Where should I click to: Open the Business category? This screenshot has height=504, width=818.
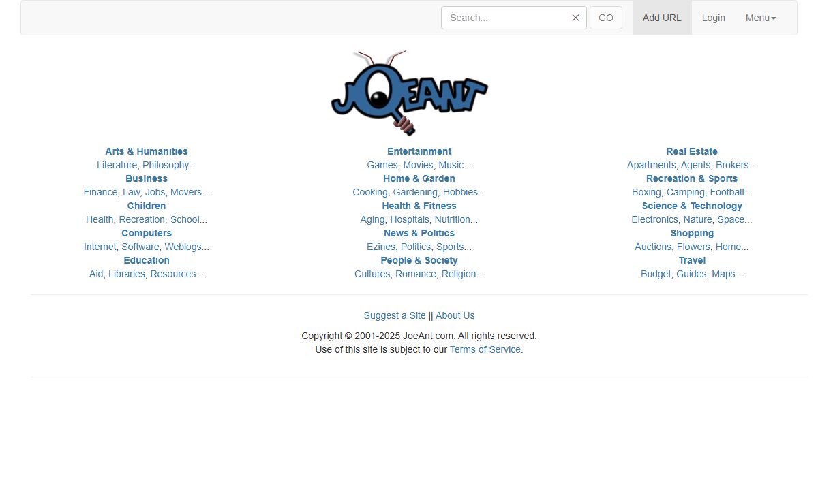pos(147,178)
